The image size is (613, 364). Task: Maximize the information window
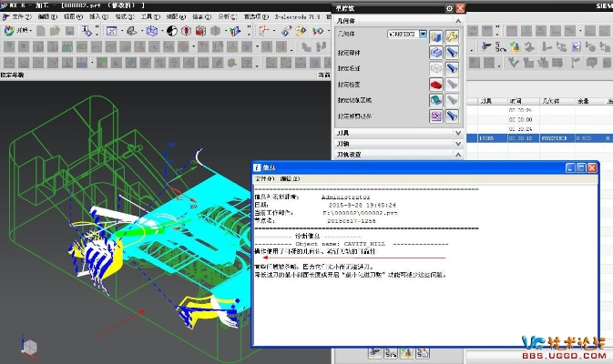click(x=582, y=168)
